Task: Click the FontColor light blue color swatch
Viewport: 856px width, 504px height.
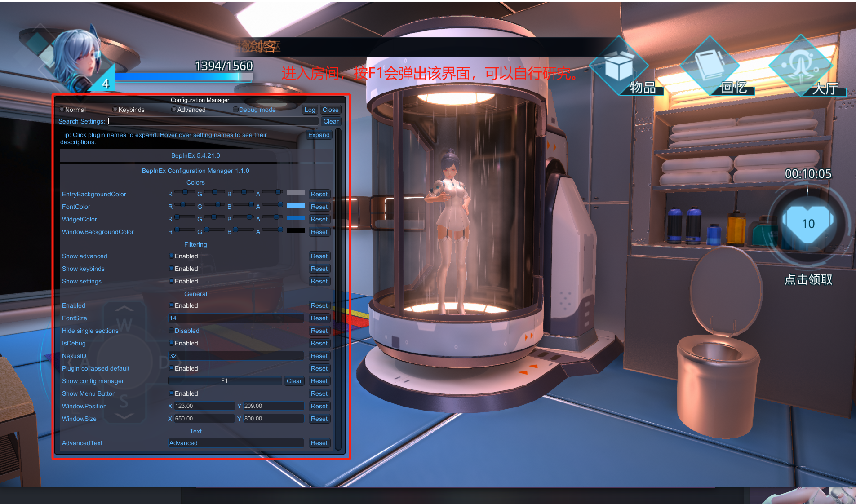Action: click(295, 206)
